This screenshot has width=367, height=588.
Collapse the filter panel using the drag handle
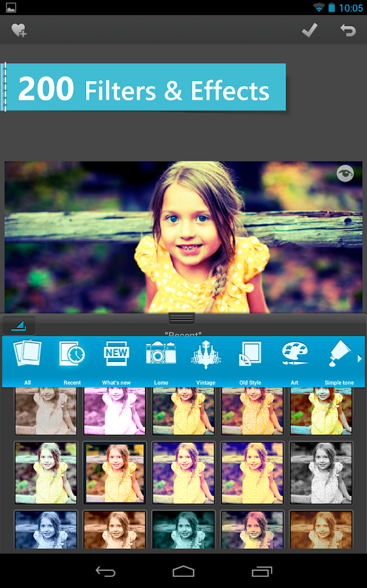click(182, 318)
